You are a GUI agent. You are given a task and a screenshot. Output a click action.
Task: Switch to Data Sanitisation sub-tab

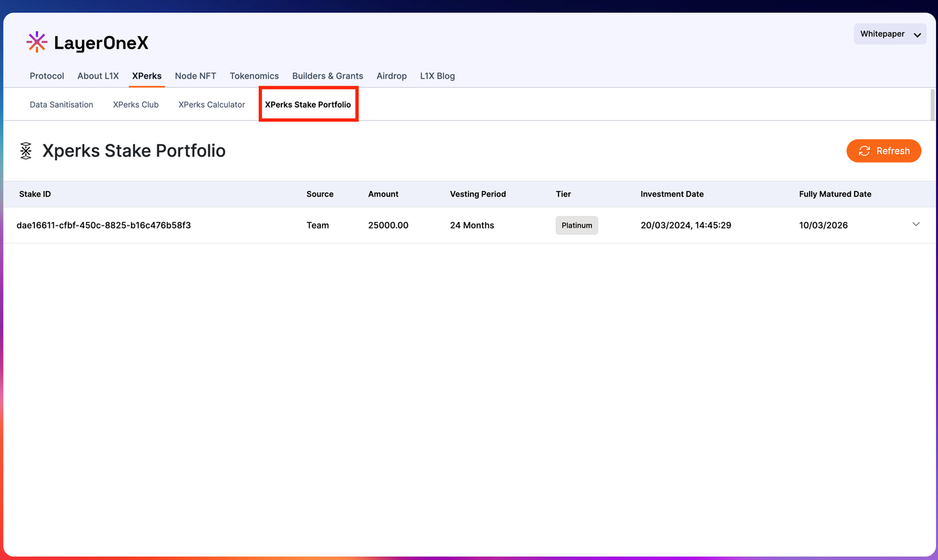point(61,105)
